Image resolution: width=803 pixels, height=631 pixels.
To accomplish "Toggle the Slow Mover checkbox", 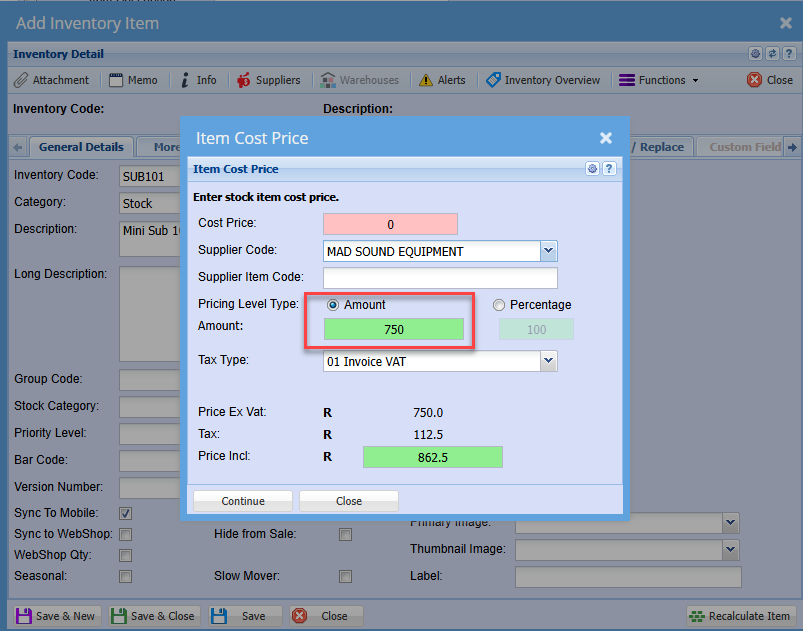I will click(x=345, y=576).
